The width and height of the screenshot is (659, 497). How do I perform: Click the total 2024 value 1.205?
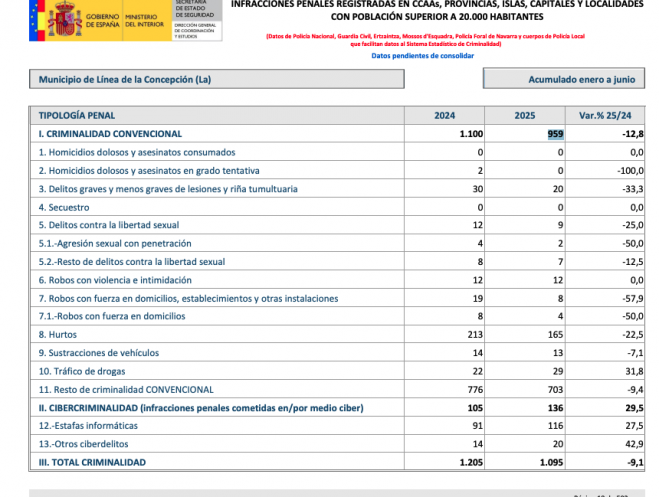tap(471, 462)
